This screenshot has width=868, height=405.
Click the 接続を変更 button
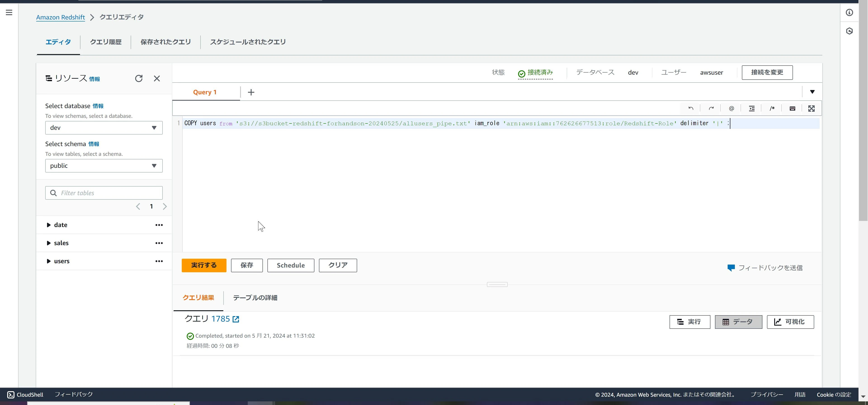[767, 73]
